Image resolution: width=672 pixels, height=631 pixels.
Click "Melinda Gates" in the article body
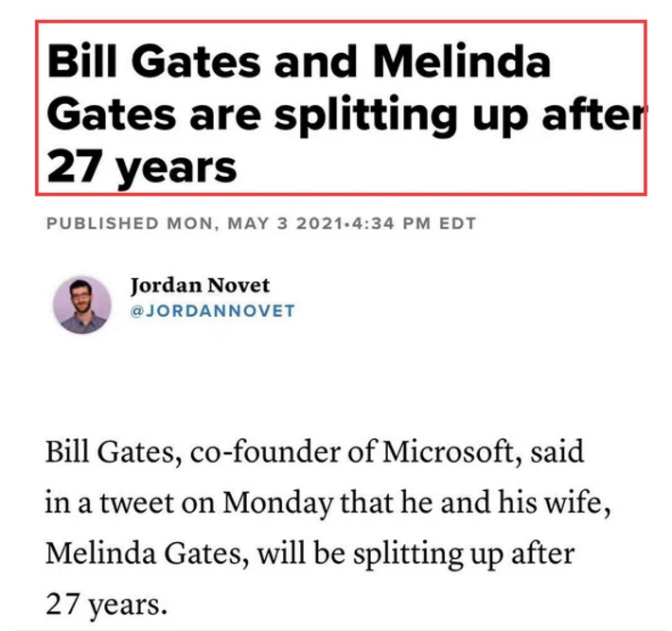point(147,553)
